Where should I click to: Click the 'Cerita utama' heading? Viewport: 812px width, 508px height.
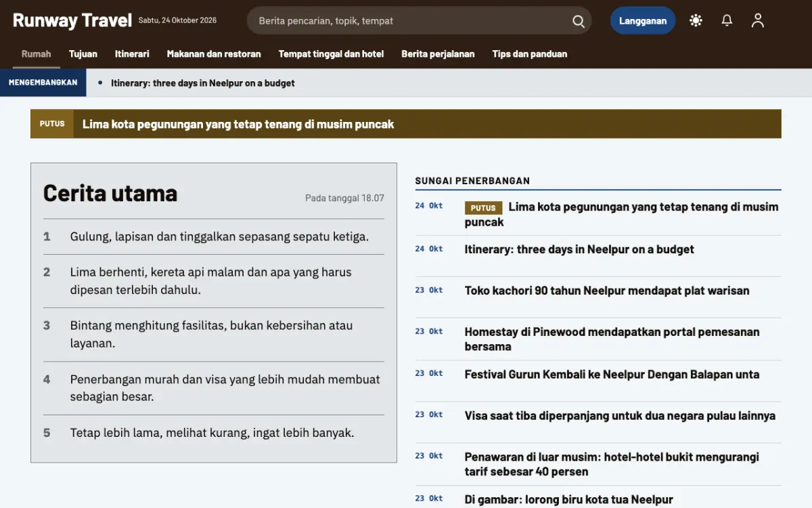[110, 193]
